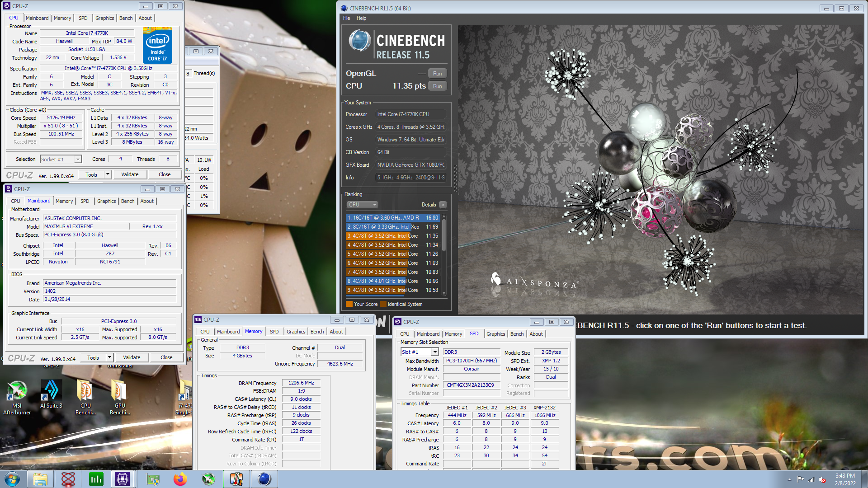Open GPU Benchmark folder on desktop
This screenshot has height=488, width=868.
pos(120,398)
